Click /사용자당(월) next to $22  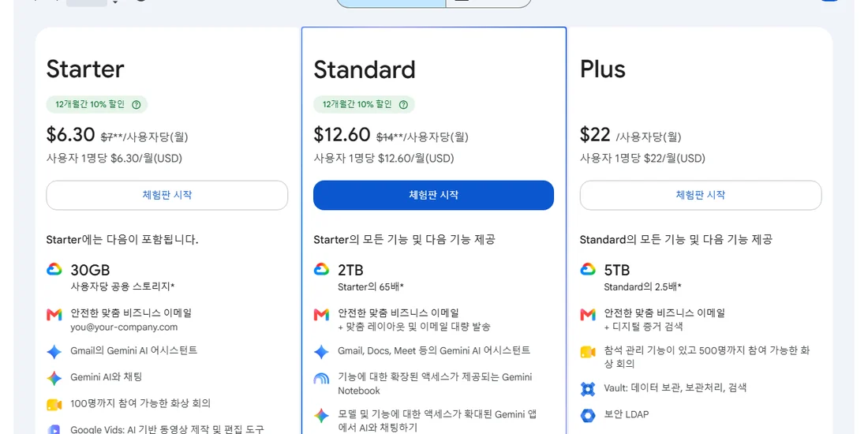pos(648,137)
